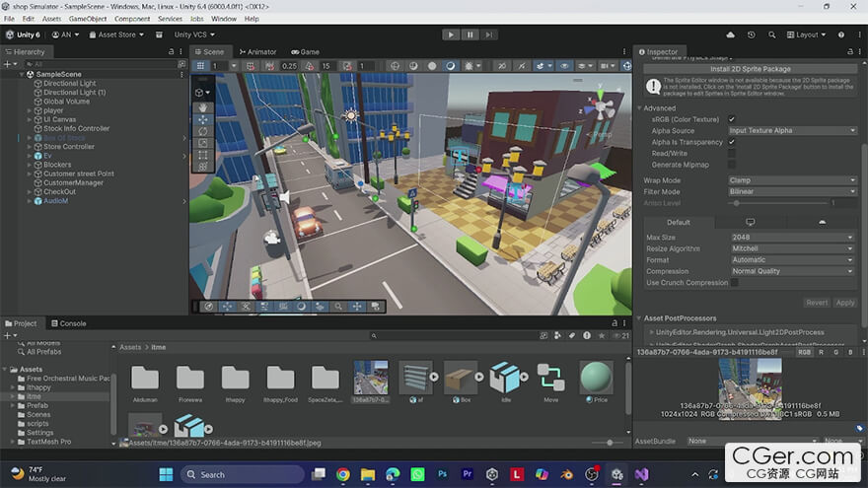Open Visual Studio from the taskbar
Screen dimensions: 868x488
(641, 474)
